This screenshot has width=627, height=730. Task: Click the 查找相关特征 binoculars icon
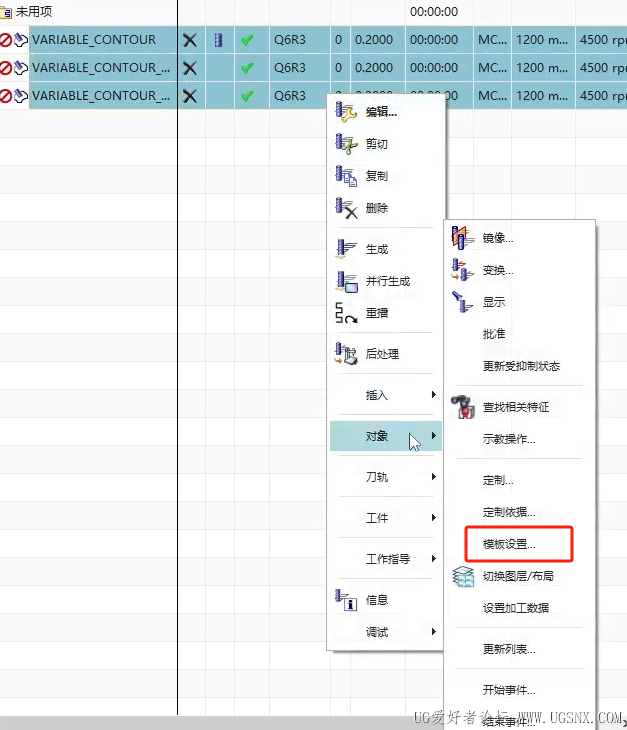click(x=463, y=407)
